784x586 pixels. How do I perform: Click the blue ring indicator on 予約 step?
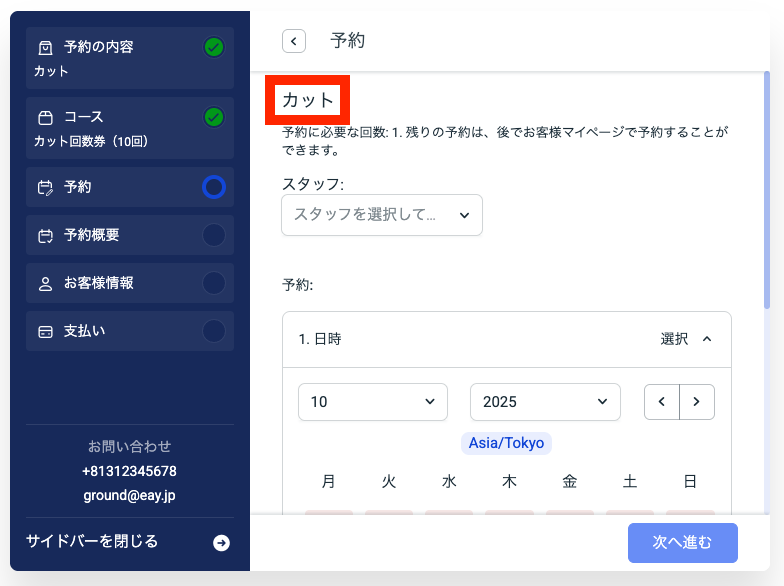(213, 187)
